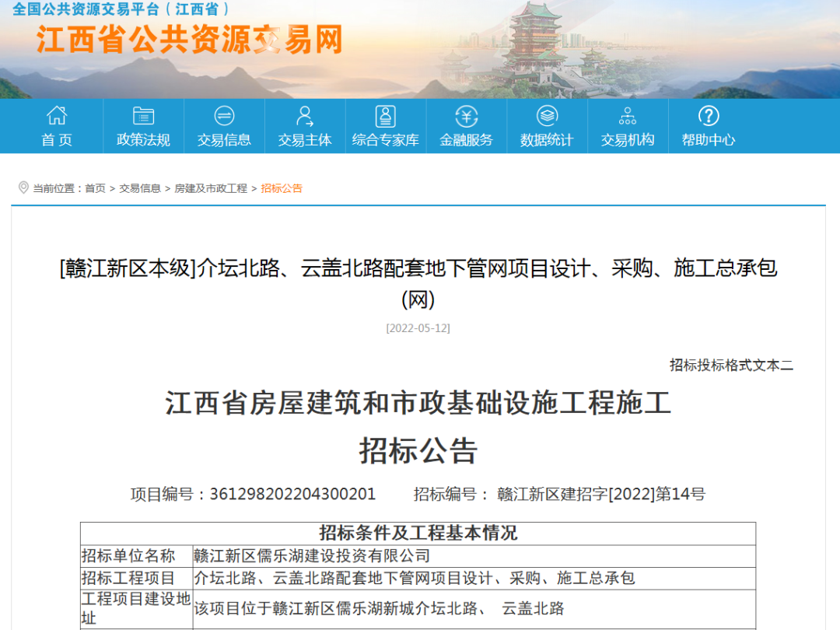
Task: Click the home house icon
Action: 57,116
